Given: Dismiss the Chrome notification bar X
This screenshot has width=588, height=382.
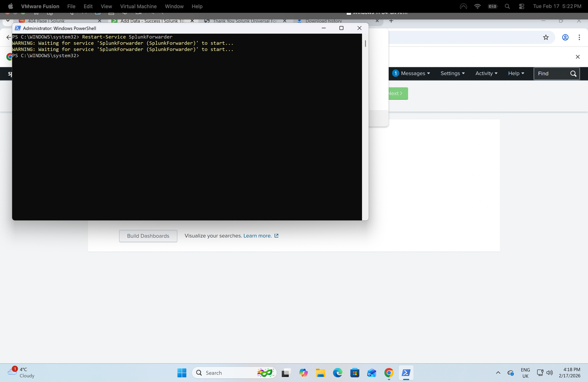Looking at the screenshot, I should (578, 57).
